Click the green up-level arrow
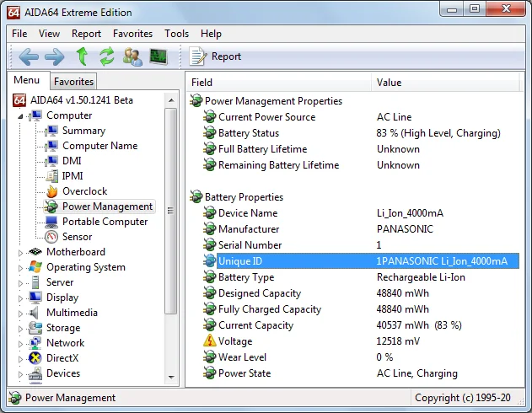This screenshot has height=413, width=532. pyautogui.click(x=82, y=56)
